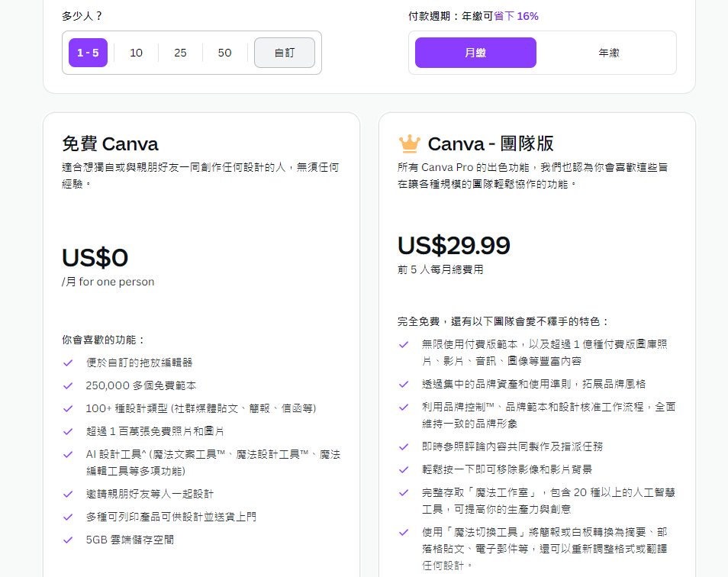The height and width of the screenshot is (577, 728).
Task: Switch billing to 年繳 yearly
Action: coord(609,53)
